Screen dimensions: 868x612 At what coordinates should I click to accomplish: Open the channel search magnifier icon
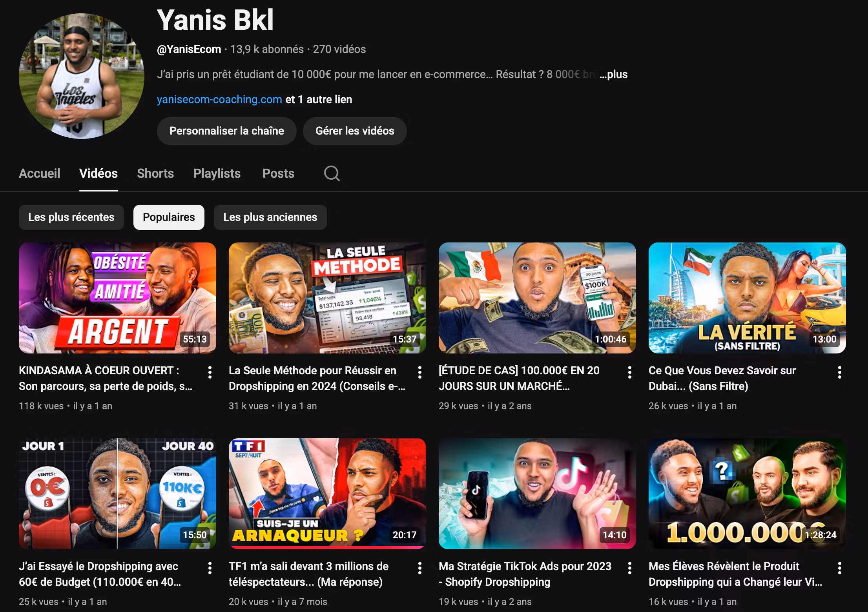tap(332, 173)
